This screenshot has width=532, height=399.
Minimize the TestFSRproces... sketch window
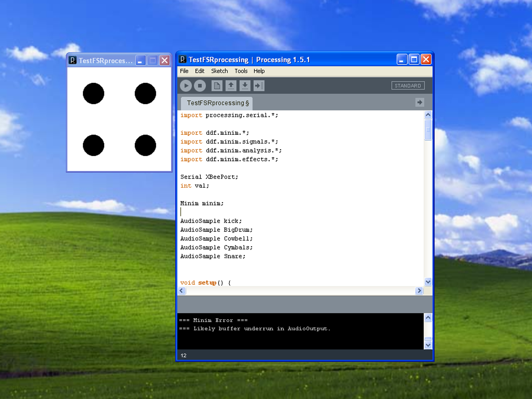click(x=140, y=60)
